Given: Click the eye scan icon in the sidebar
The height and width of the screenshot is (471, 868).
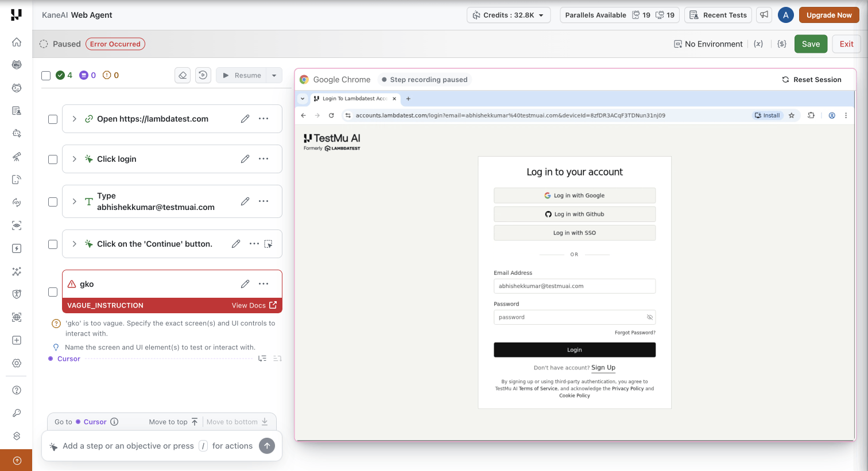Looking at the screenshot, I should pyautogui.click(x=17, y=225).
